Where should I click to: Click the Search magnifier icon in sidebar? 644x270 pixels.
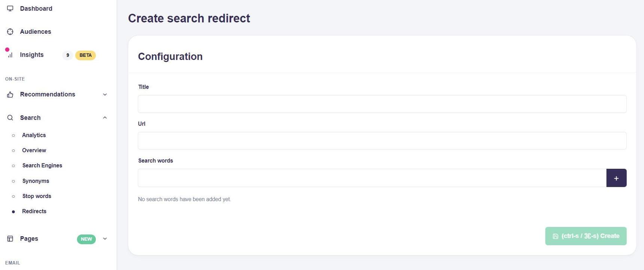pyautogui.click(x=10, y=118)
